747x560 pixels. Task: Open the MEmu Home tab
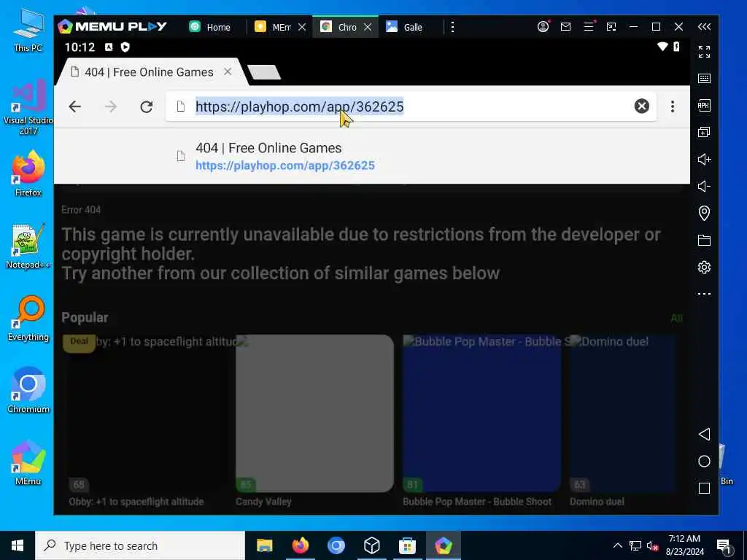click(209, 27)
